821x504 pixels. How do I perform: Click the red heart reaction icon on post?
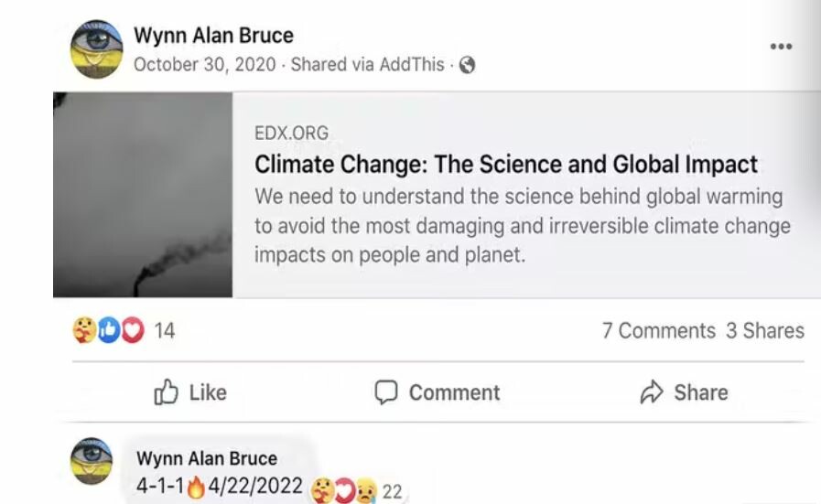[x=133, y=330]
